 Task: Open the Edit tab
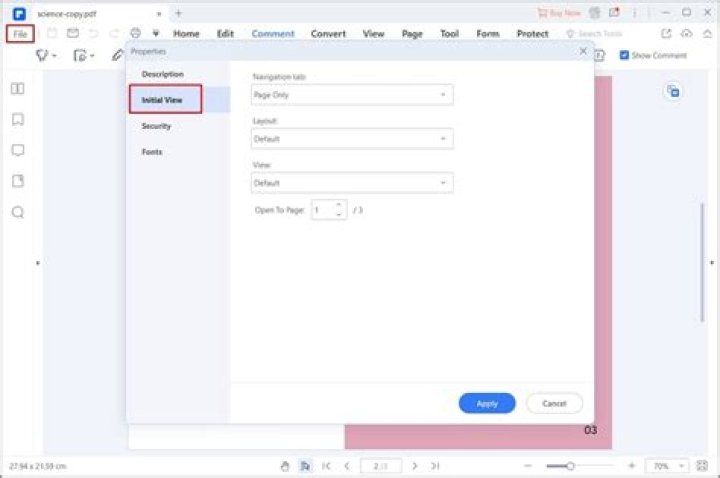tap(225, 34)
